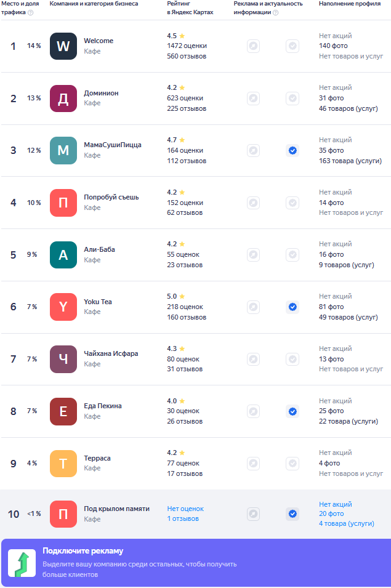Click the 'Ч' logo of Чайхана Исфара
The height and width of the screenshot is (588, 391).
pos(63,359)
